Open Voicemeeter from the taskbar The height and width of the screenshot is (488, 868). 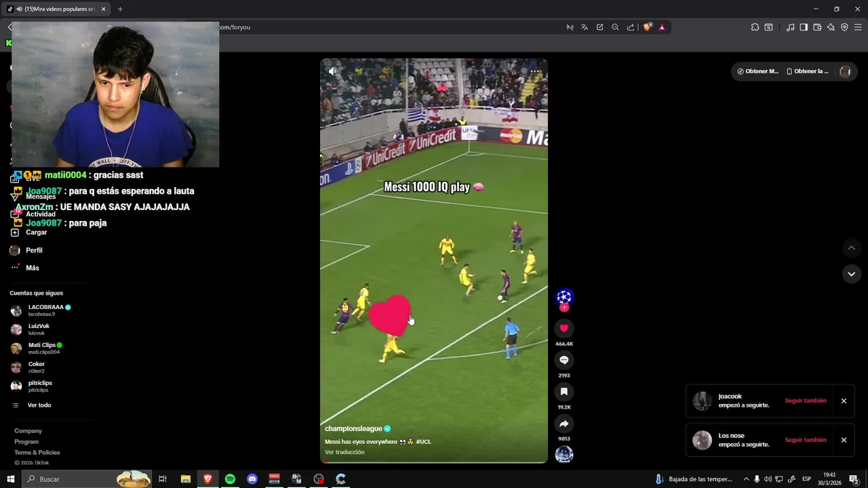tap(275, 479)
